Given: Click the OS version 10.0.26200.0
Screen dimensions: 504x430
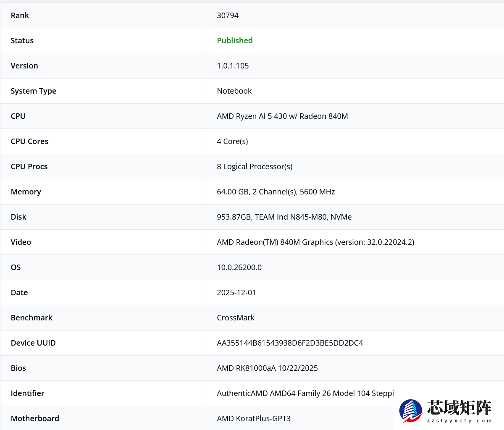Looking at the screenshot, I should click(x=239, y=267).
